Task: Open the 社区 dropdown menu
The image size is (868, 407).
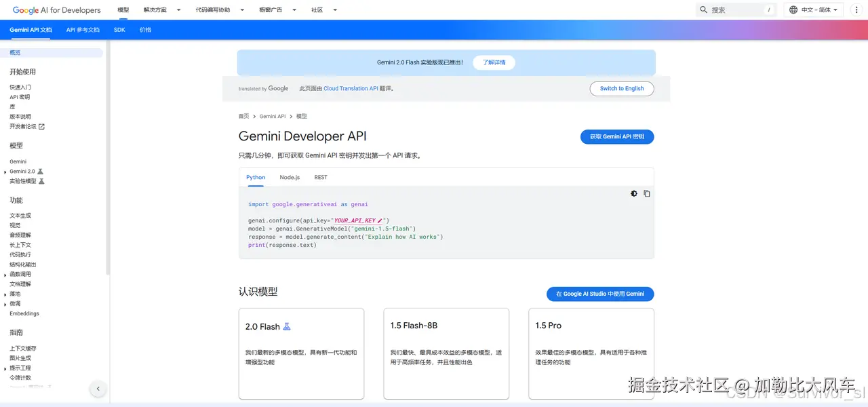Action: point(324,10)
